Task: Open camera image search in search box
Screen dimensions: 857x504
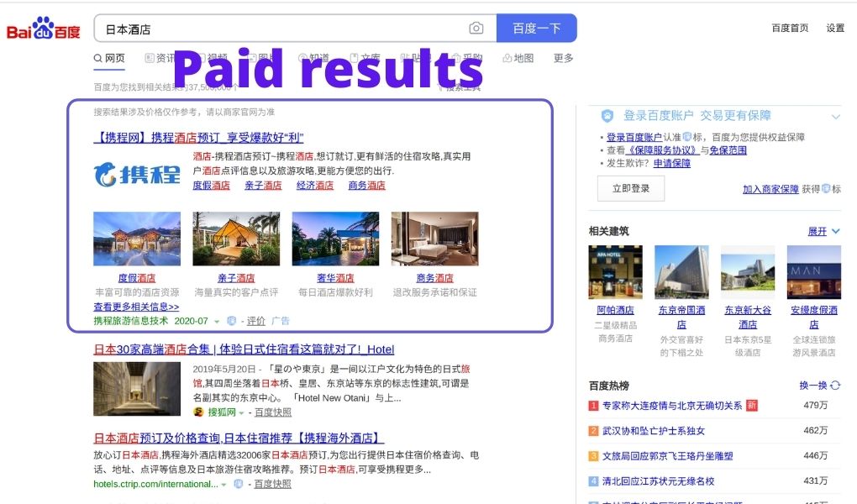Action: pos(476,28)
